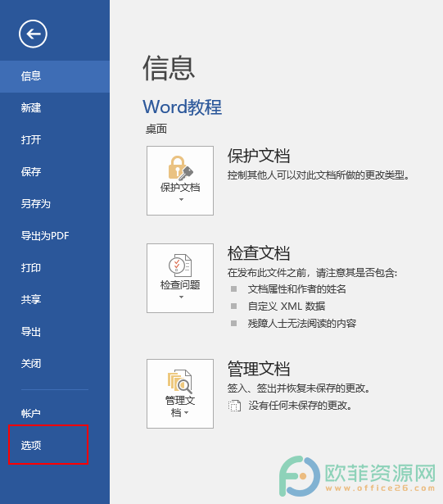The image size is (443, 504).
Task: Click the document icon beside 没有任何未保存的更改
Action: [x=234, y=406]
